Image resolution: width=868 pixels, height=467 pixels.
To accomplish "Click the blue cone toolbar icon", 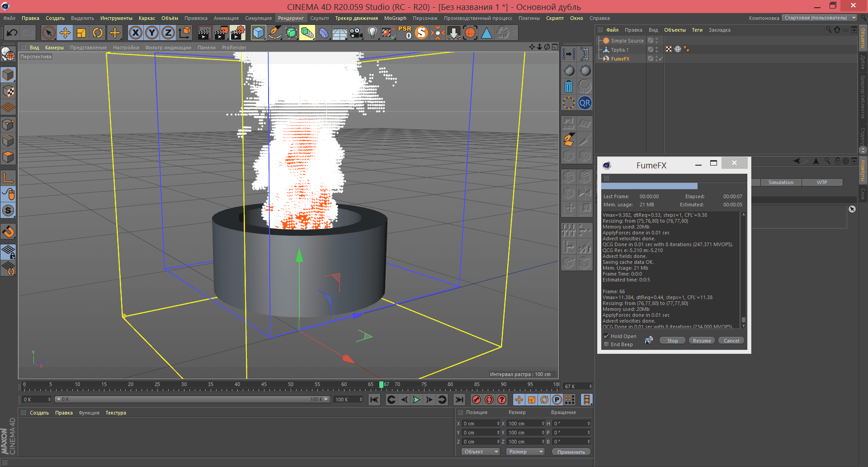I will click(486, 33).
